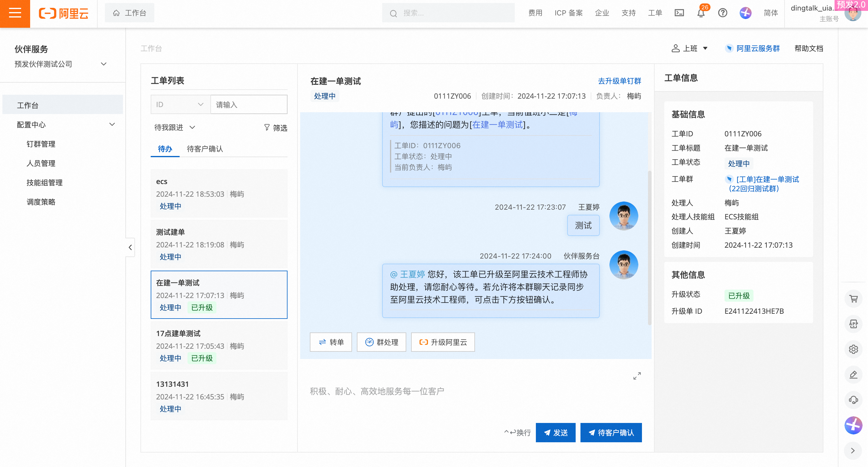This screenshot has width=868, height=467.
Task: Collapse the left sidebar panel
Action: point(130,247)
